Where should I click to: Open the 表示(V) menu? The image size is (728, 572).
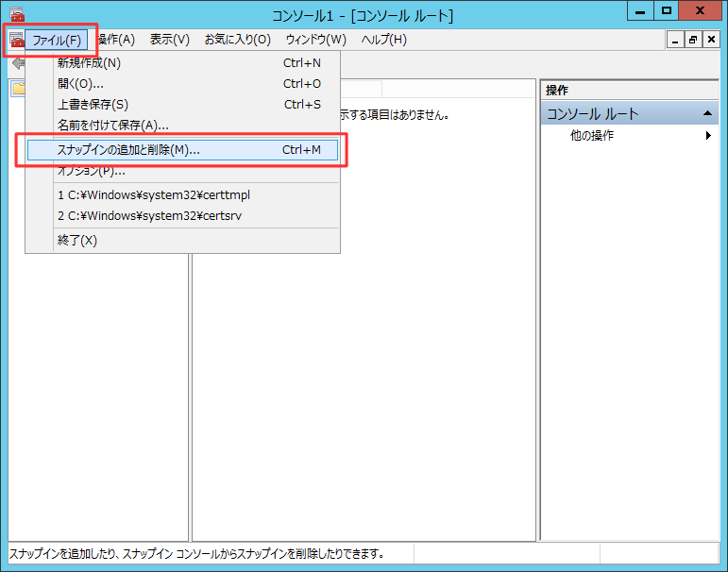click(169, 40)
